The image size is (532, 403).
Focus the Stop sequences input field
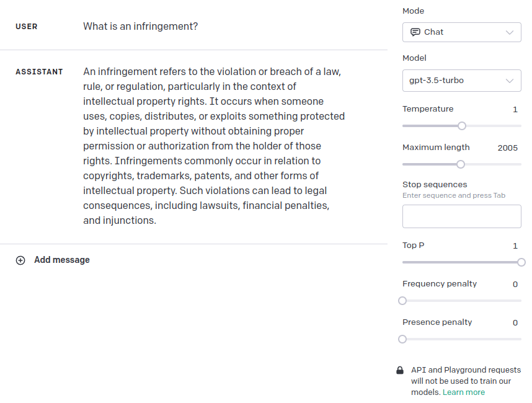click(x=461, y=216)
